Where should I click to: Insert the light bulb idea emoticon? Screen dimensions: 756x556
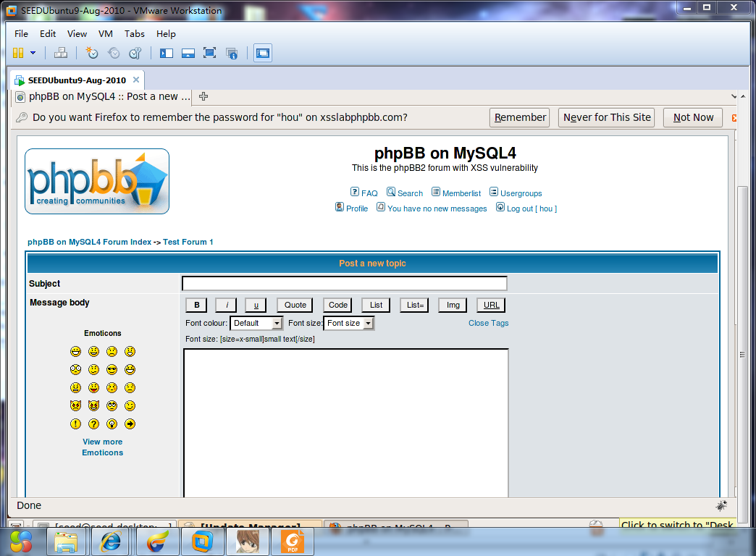point(112,424)
